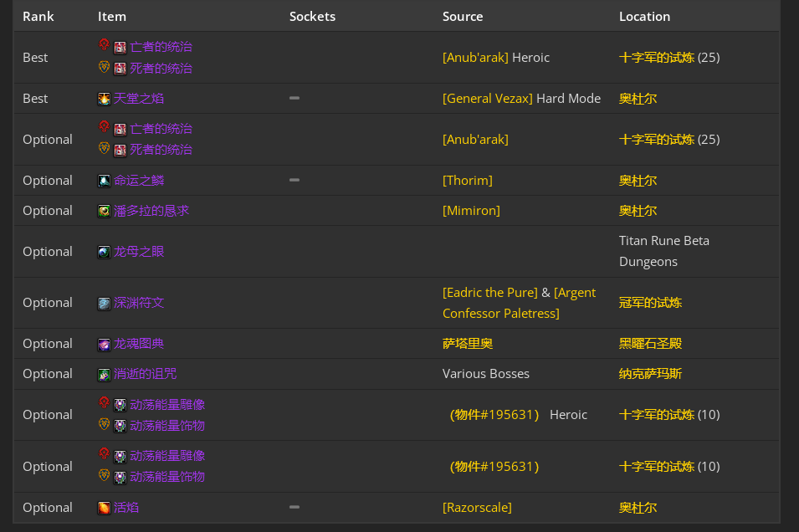The width and height of the screenshot is (799, 532).
Task: Open the 冠军的试炼 location link
Action: 650,303
